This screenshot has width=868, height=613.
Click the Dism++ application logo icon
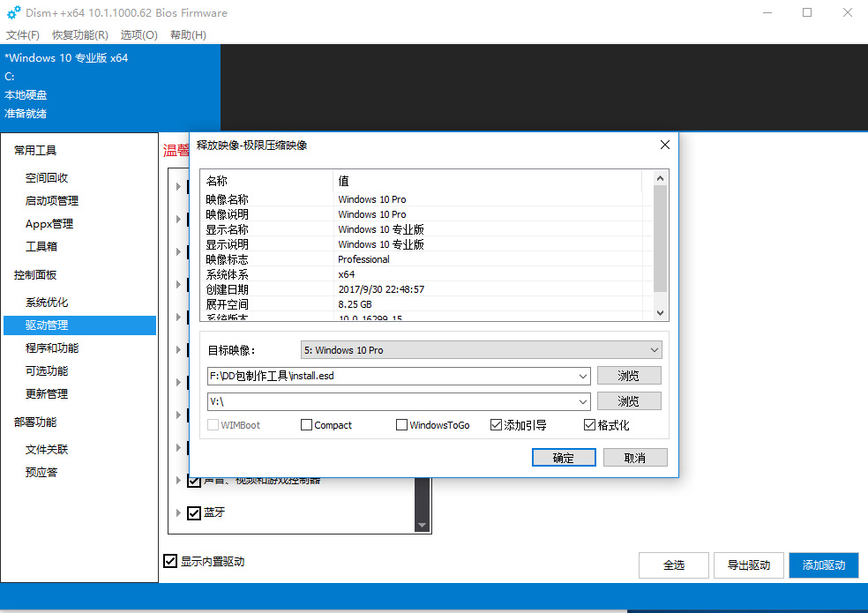(x=12, y=12)
